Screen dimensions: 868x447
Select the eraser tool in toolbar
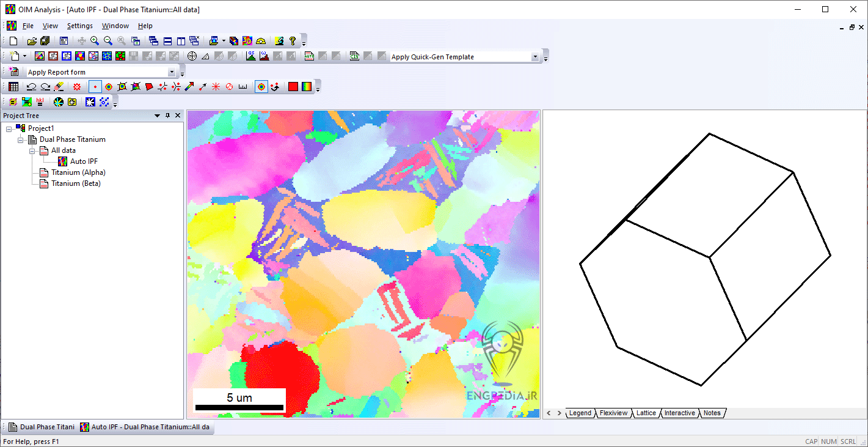pyautogui.click(x=59, y=87)
